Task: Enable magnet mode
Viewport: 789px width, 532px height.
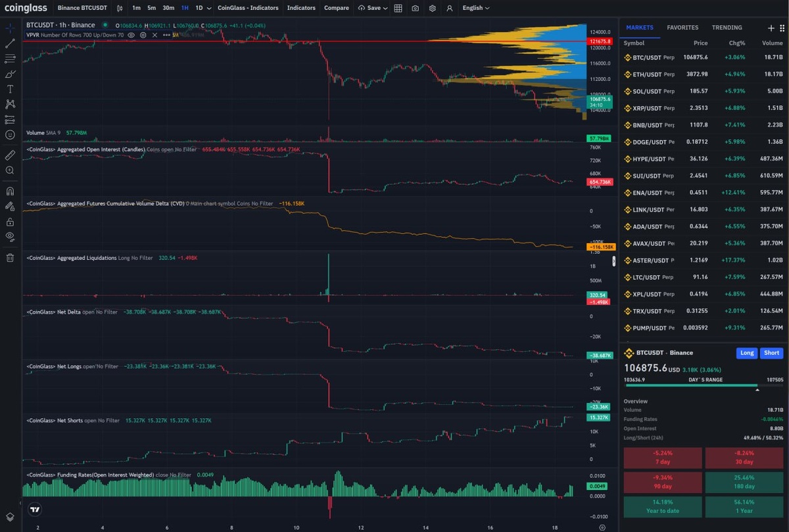Action: pos(10,191)
